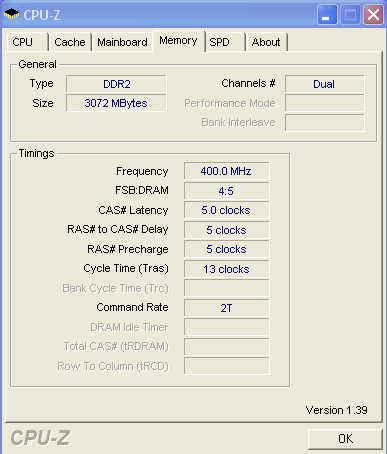Viewport: 387px width, 454px height.
Task: Click the Memory tab
Action: point(178,41)
